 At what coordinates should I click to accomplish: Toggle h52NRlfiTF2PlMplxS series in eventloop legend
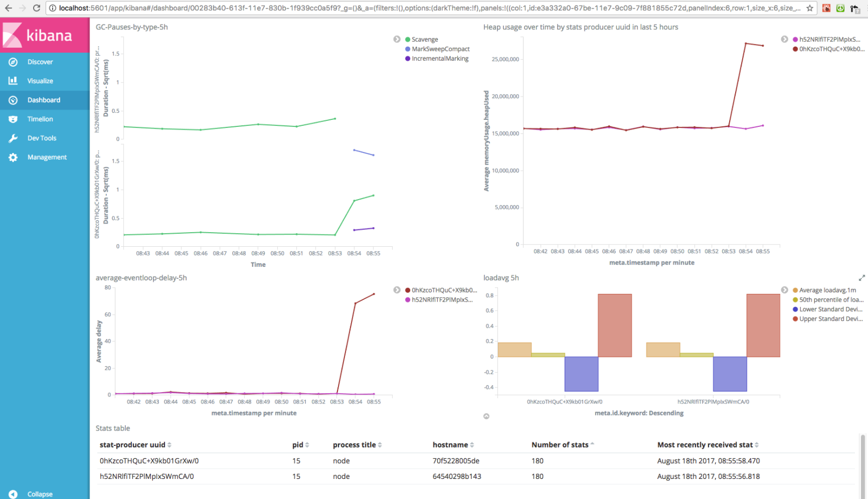tap(442, 300)
